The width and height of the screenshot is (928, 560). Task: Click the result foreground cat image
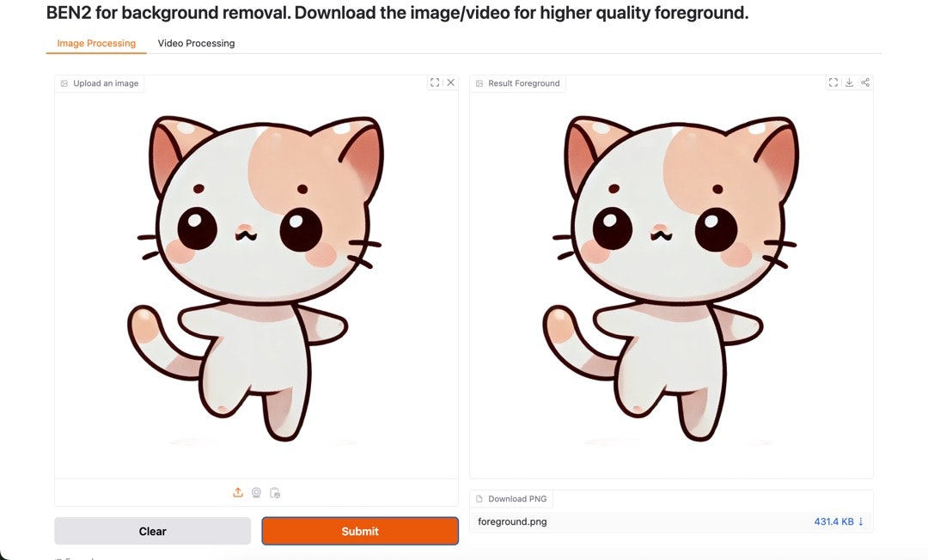(670, 278)
